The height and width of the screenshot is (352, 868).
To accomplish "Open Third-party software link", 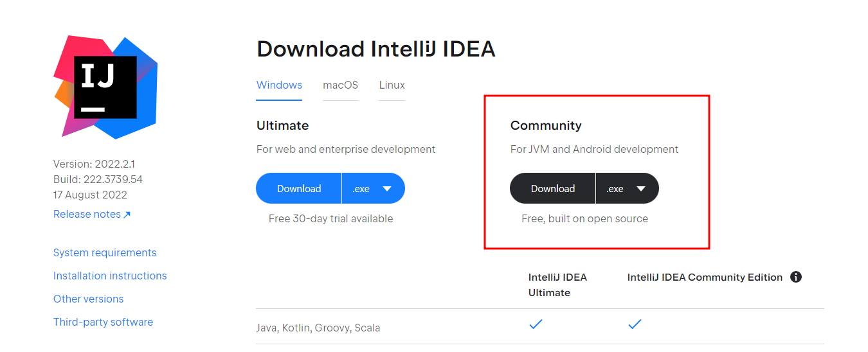I will tap(103, 322).
